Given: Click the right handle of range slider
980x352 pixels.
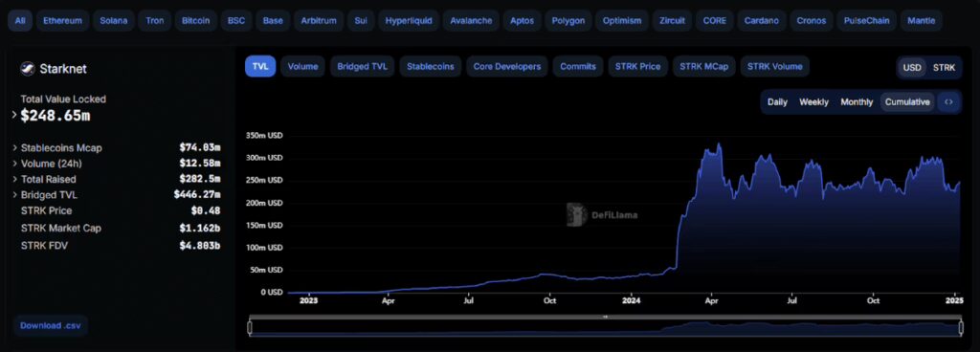Looking at the screenshot, I should pos(960,327).
